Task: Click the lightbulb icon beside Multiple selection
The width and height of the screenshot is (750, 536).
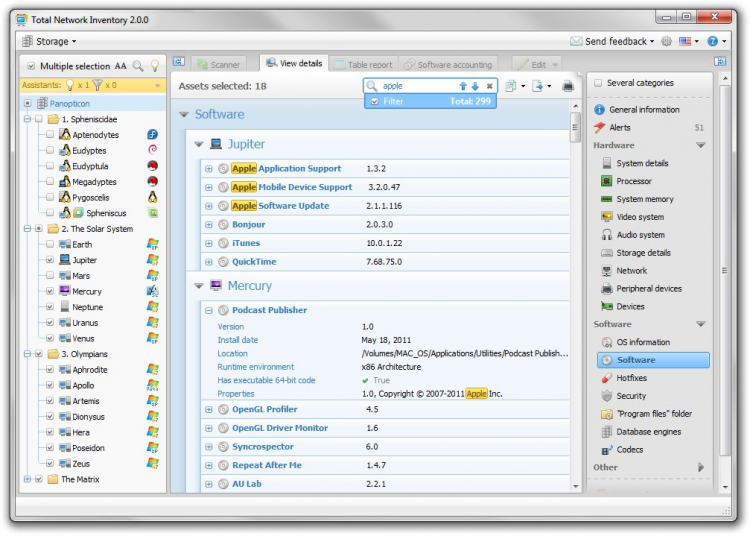Action: click(x=154, y=66)
